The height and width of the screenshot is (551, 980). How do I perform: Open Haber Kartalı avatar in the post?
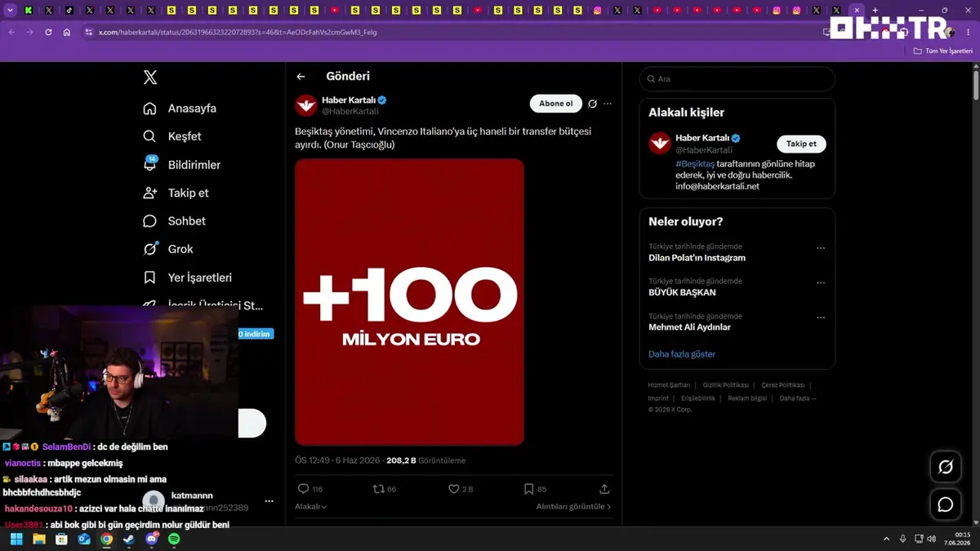[x=305, y=105]
